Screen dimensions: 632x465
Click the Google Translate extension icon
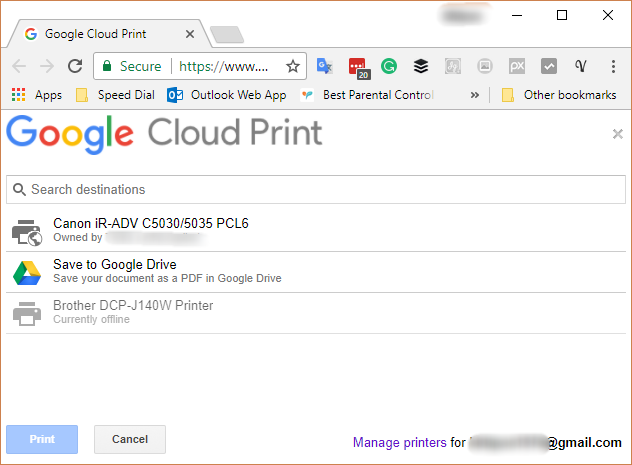(x=324, y=66)
